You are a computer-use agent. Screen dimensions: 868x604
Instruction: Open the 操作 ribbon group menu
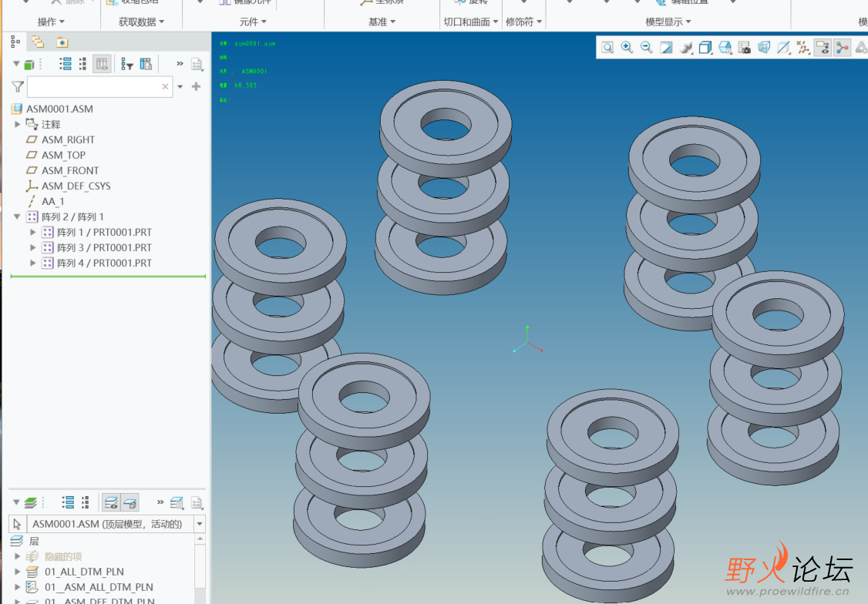click(51, 22)
